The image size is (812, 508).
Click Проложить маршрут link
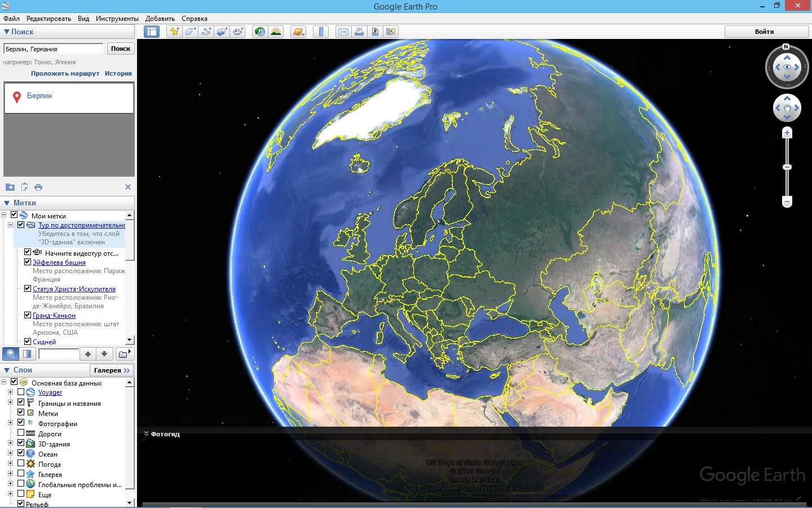pyautogui.click(x=65, y=73)
